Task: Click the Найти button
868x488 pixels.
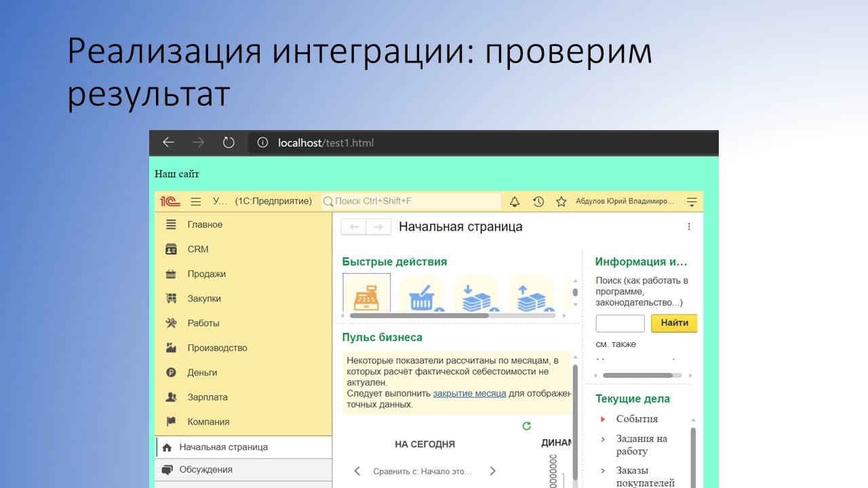Action: [674, 323]
